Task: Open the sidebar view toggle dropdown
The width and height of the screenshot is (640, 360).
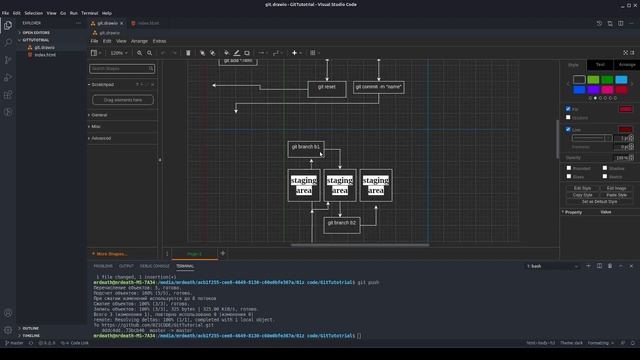Action: point(96,53)
